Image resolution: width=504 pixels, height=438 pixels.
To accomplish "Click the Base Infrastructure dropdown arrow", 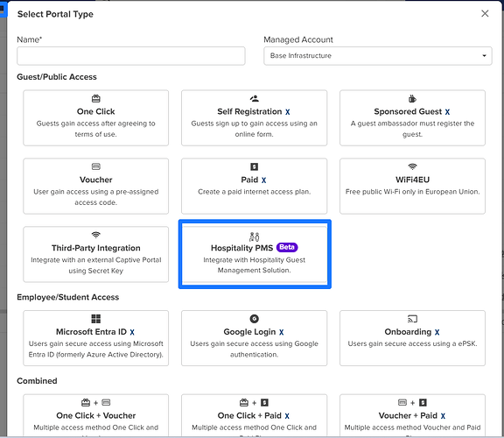I will 484,56.
